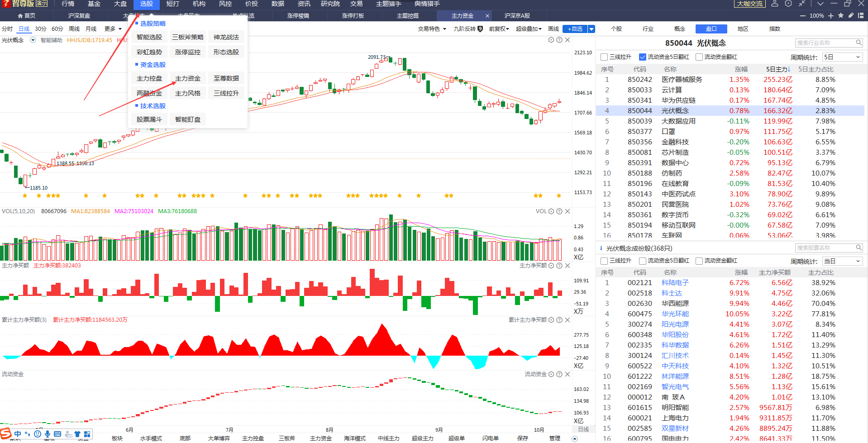Select the 850242 医疗器械服务 row
Screen dimensions: 868x443
[730, 80]
